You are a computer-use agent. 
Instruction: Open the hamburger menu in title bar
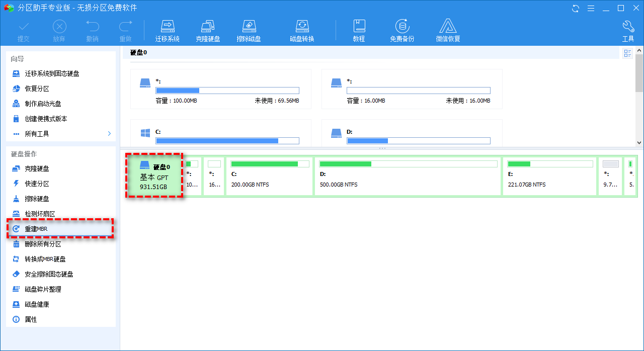[x=591, y=8]
